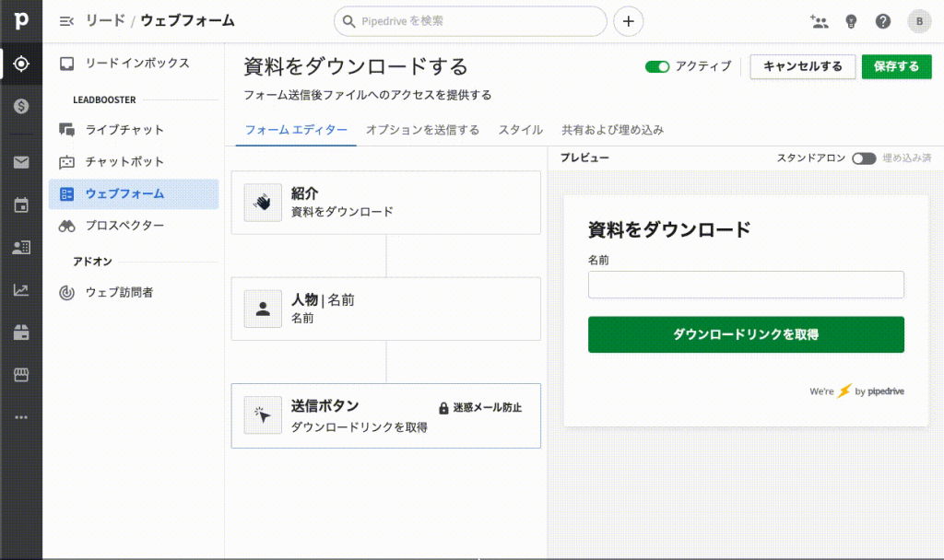Switch to the スタイル tab
944x560 pixels.
(520, 130)
